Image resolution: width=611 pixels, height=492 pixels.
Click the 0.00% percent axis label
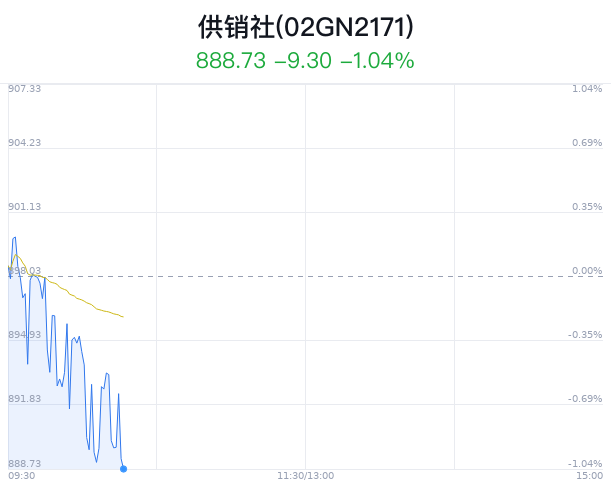click(x=587, y=270)
